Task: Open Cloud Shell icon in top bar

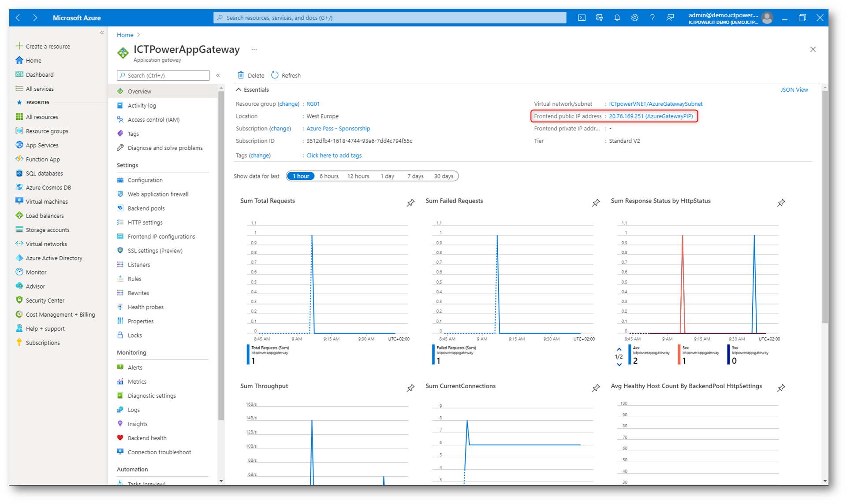Action: pos(582,18)
